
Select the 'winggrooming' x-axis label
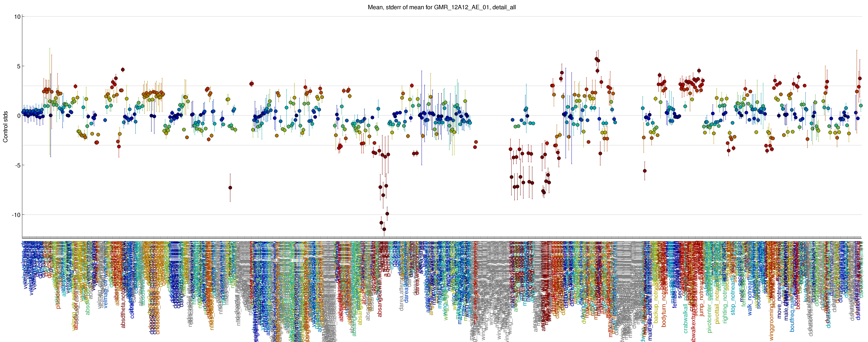click(x=772, y=322)
